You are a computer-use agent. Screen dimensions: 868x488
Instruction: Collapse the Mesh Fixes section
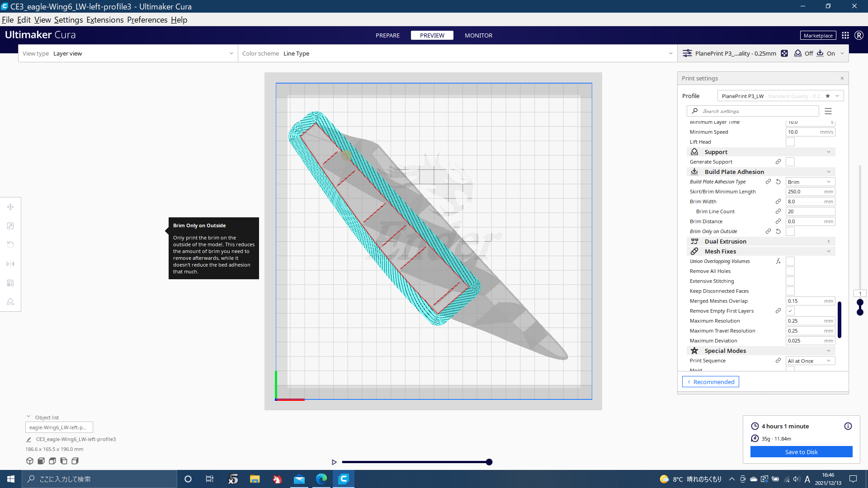pyautogui.click(x=829, y=251)
